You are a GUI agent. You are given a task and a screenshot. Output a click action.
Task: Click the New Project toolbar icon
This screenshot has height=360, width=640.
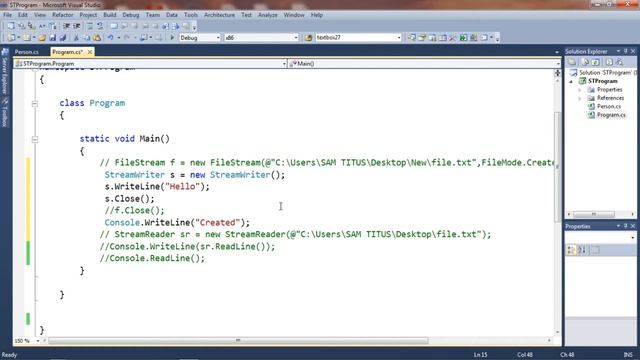pyautogui.click(x=11, y=38)
